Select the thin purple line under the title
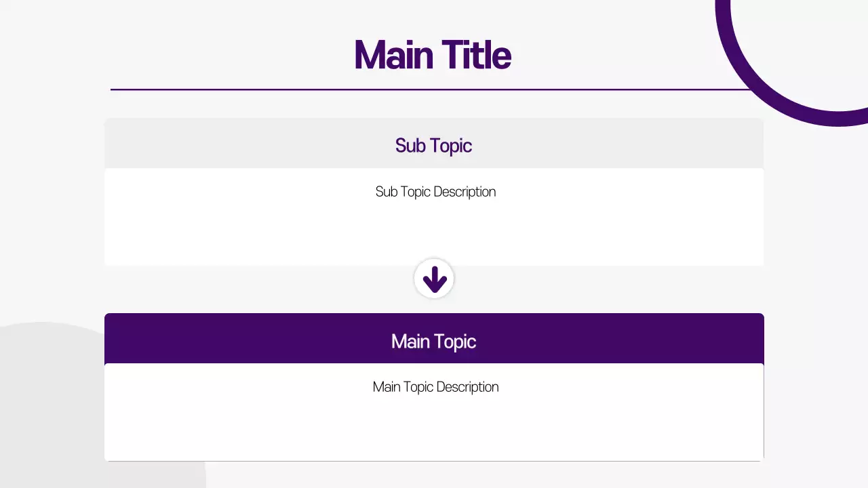The image size is (868, 488). (271, 89)
